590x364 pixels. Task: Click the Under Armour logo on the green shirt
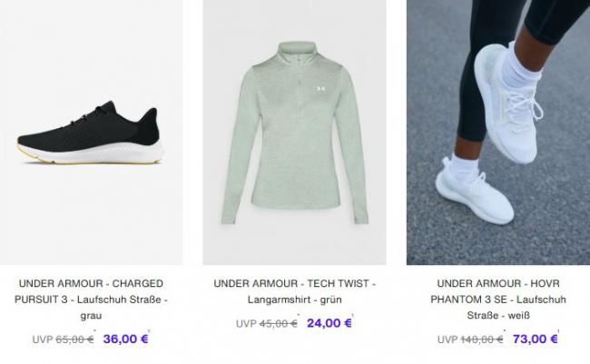(320, 88)
